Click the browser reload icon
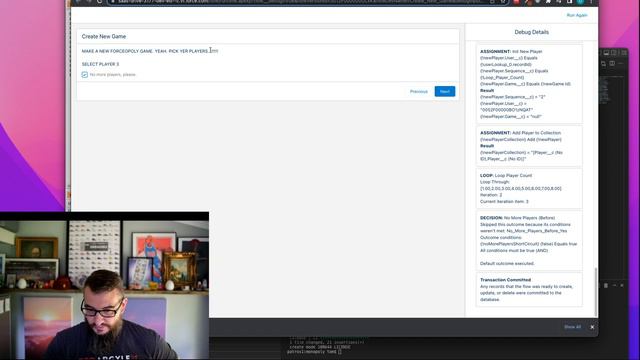Screen dimensions: 640x360 [x=99, y=2]
